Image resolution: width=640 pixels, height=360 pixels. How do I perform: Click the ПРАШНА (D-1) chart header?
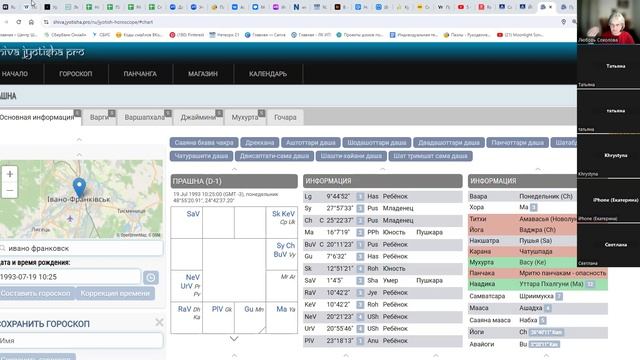[234, 181]
